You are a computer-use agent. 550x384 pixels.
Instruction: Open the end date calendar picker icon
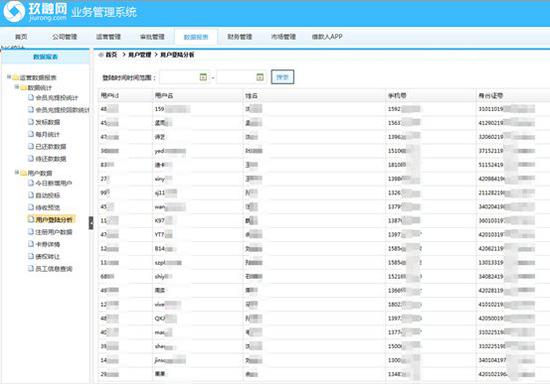tap(260, 77)
